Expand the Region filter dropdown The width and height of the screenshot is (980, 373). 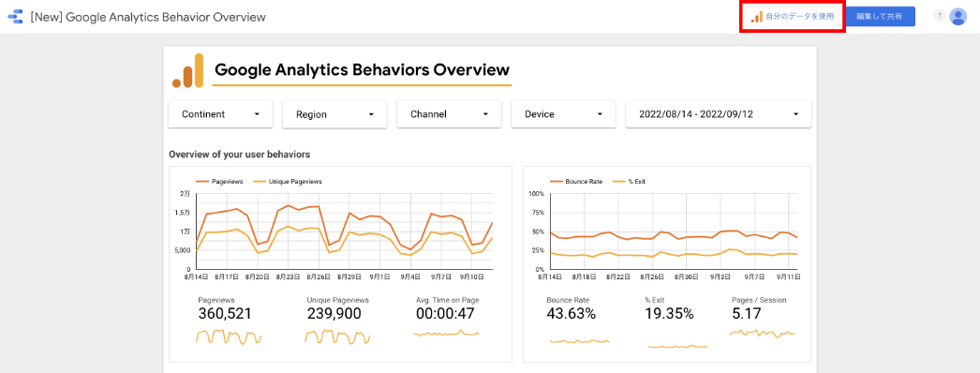pyautogui.click(x=335, y=115)
